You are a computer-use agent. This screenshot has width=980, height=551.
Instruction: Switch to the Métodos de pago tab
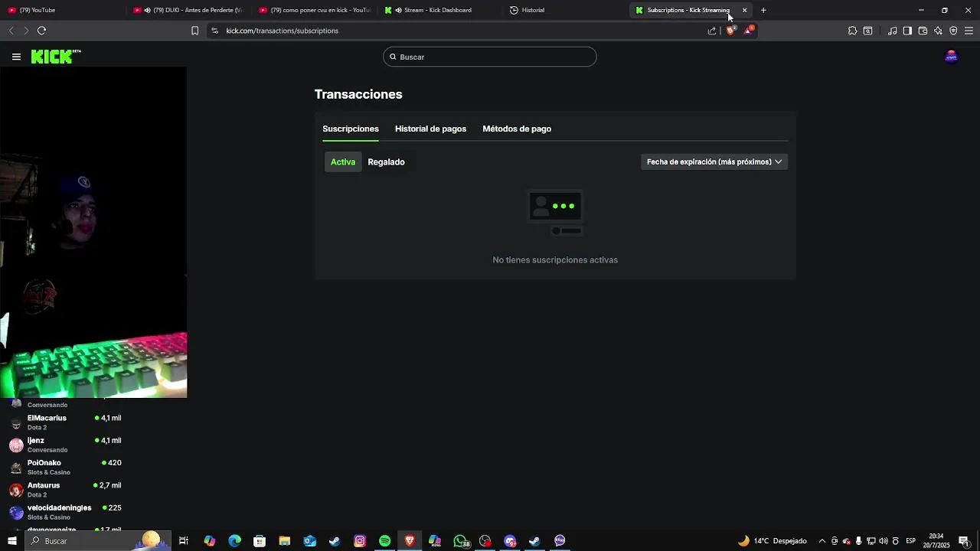[517, 129]
